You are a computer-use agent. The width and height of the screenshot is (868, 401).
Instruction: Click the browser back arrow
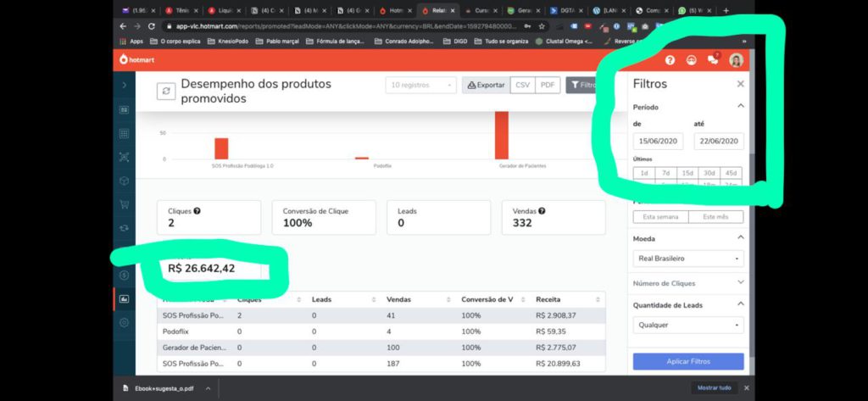pos(122,26)
